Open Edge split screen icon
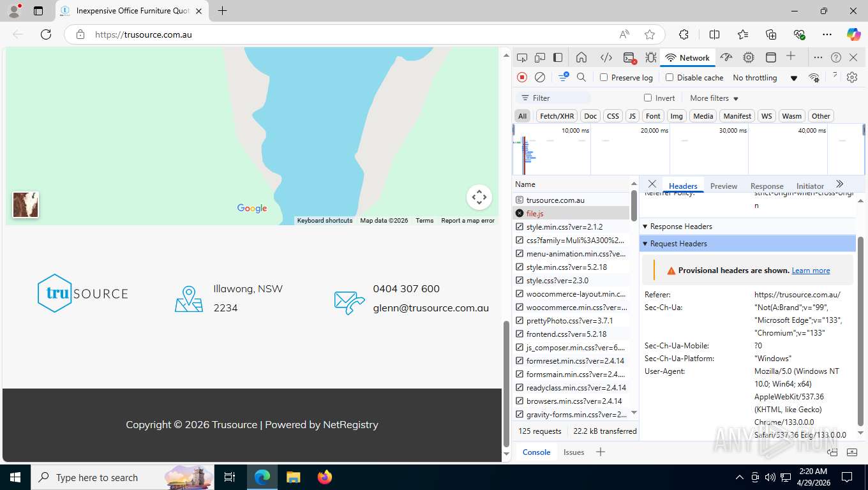Screen dimensions: 868x490 [x=715, y=34]
